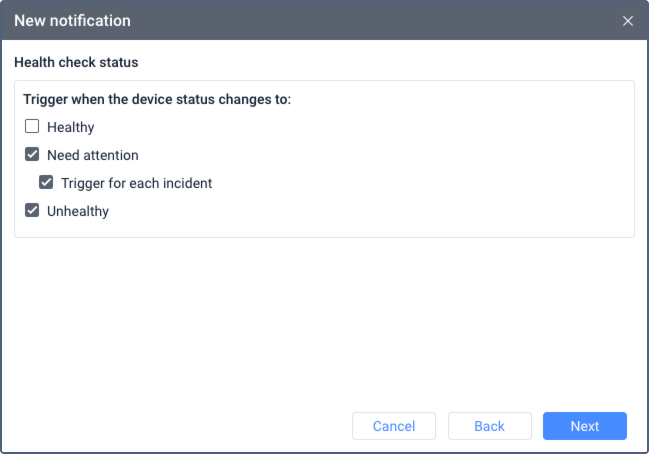Disable the Trigger for each incident checkbox
This screenshot has width=649, height=454.
[x=46, y=183]
